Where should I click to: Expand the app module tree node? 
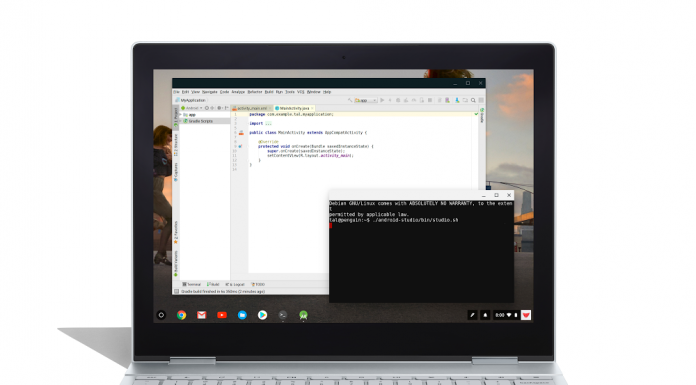pyautogui.click(x=181, y=115)
